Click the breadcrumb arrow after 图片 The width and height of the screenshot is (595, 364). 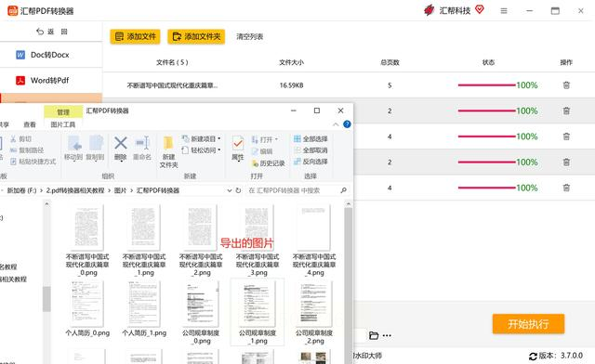click(x=132, y=190)
